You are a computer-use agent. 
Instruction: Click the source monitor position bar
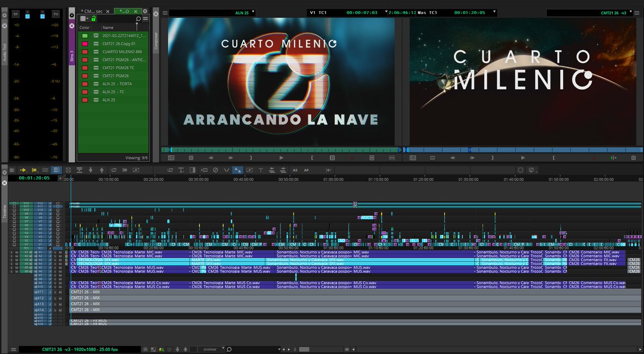pyautogui.click(x=281, y=150)
